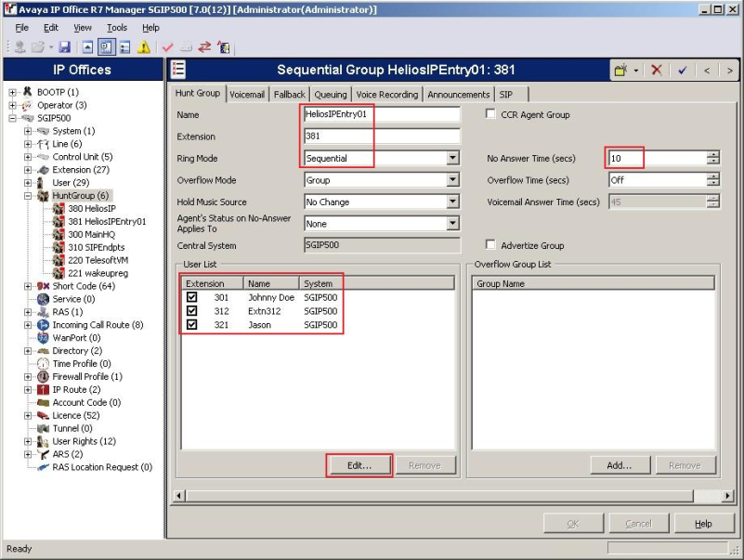Click the red arrows toolbar icon
Viewport: 744px width, 560px height.
coord(204,46)
